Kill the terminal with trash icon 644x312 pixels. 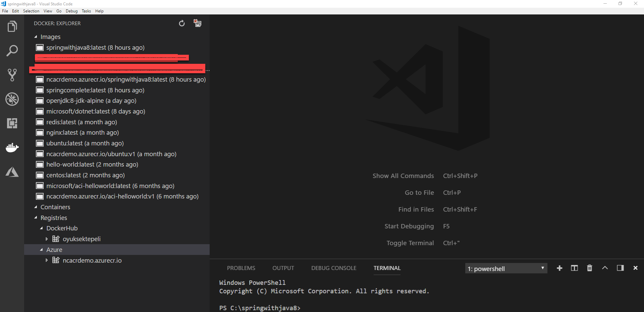point(590,268)
